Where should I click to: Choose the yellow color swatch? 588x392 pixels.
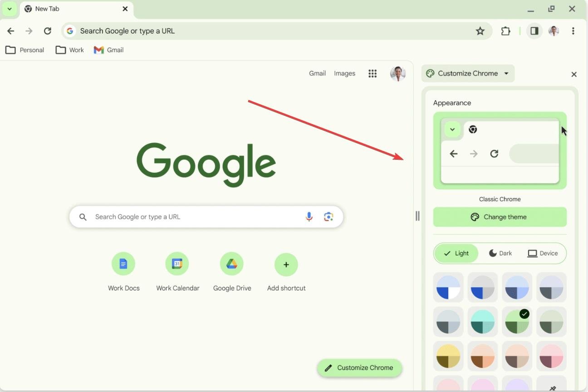[x=448, y=356]
